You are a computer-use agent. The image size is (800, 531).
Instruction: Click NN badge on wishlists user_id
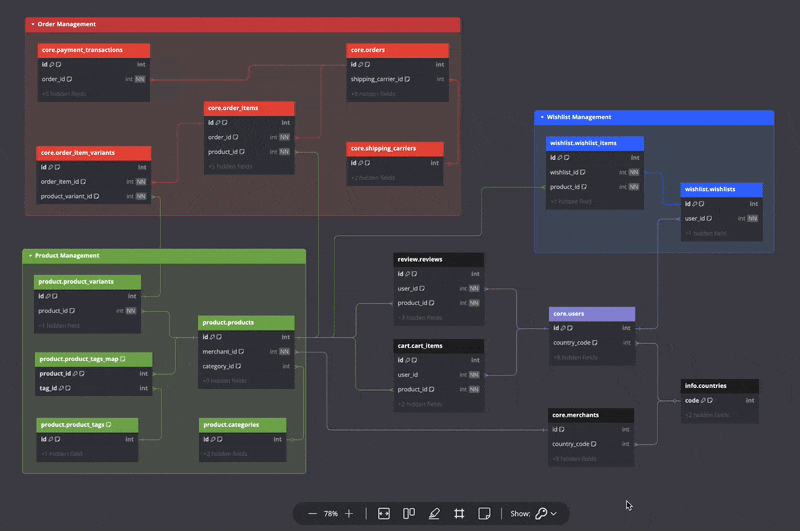coord(753,218)
